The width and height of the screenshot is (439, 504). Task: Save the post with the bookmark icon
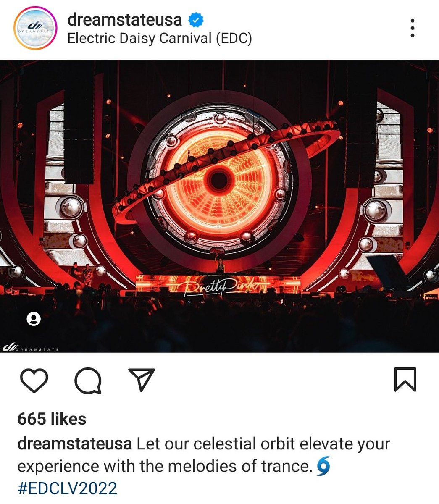405,380
